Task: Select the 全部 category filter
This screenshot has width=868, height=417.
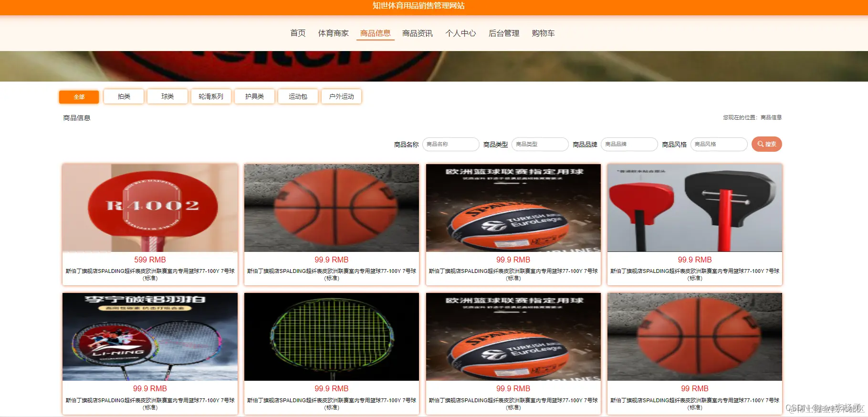Action: point(79,97)
